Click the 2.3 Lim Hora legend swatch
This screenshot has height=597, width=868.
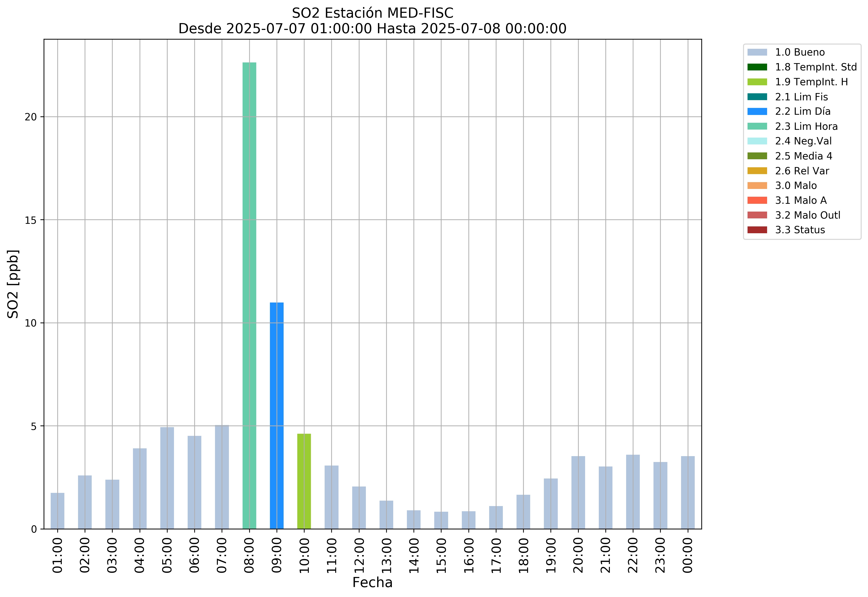757,127
